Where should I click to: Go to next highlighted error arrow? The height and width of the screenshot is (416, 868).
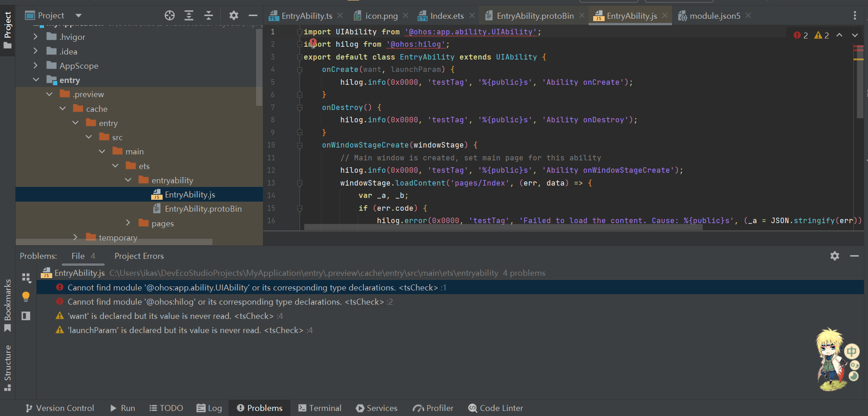(855, 35)
